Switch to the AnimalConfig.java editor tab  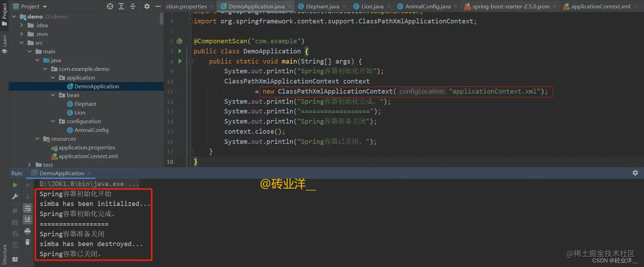pos(428,6)
